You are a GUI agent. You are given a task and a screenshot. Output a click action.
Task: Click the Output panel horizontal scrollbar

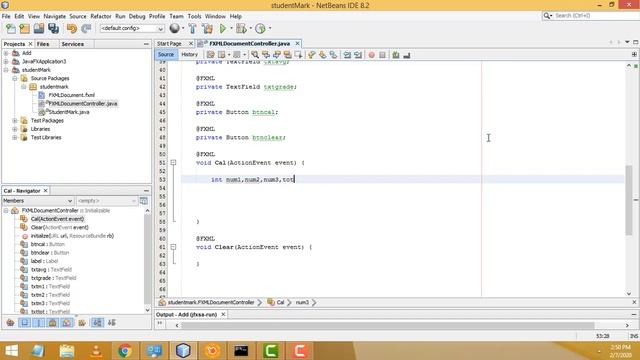[x=388, y=325]
